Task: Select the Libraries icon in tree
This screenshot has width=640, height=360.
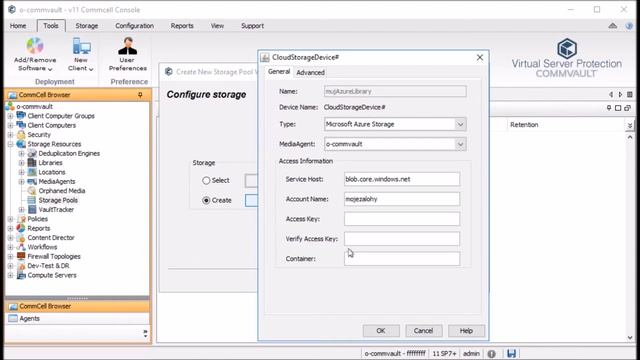Action: [32, 163]
